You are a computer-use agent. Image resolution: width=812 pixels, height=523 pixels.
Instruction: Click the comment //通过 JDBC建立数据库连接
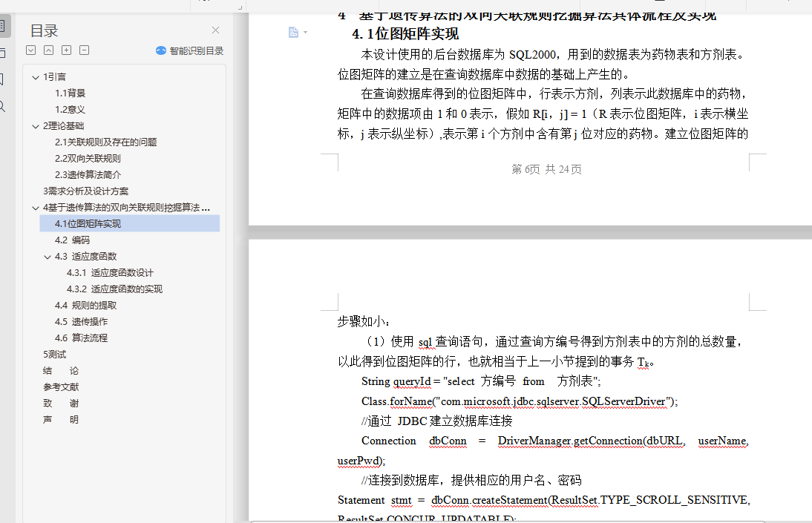pos(437,421)
